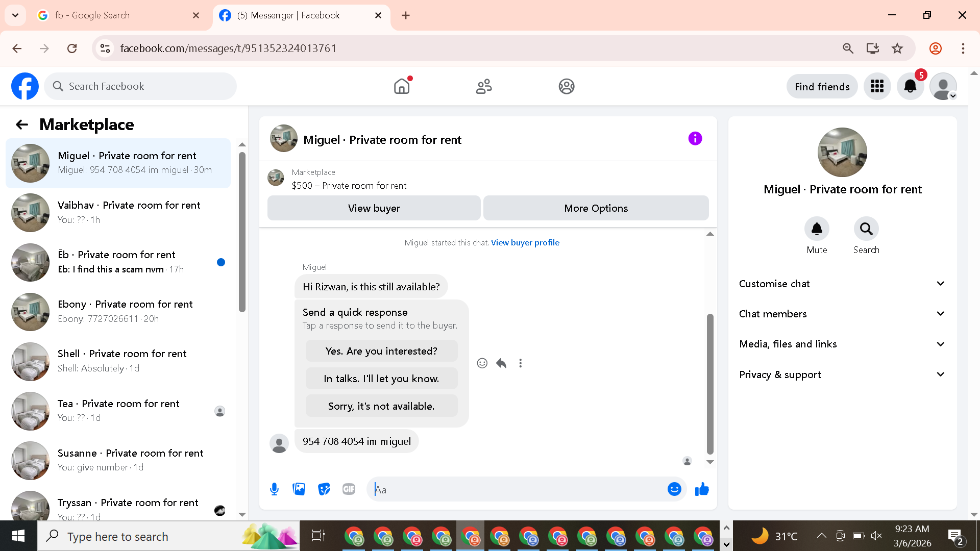Viewport: 980px width, 551px height.
Task: Open the emoji picker in message box
Action: pos(674,489)
